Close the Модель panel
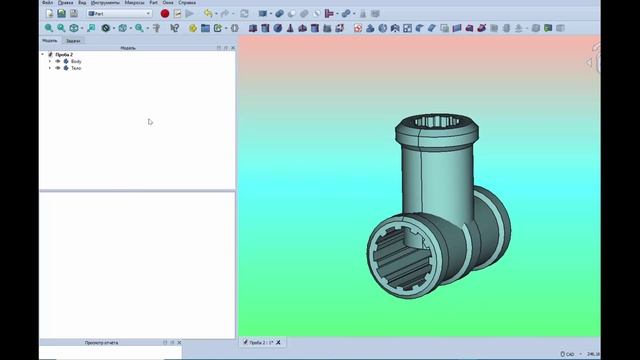This screenshot has height=360, width=640. pyautogui.click(x=233, y=48)
